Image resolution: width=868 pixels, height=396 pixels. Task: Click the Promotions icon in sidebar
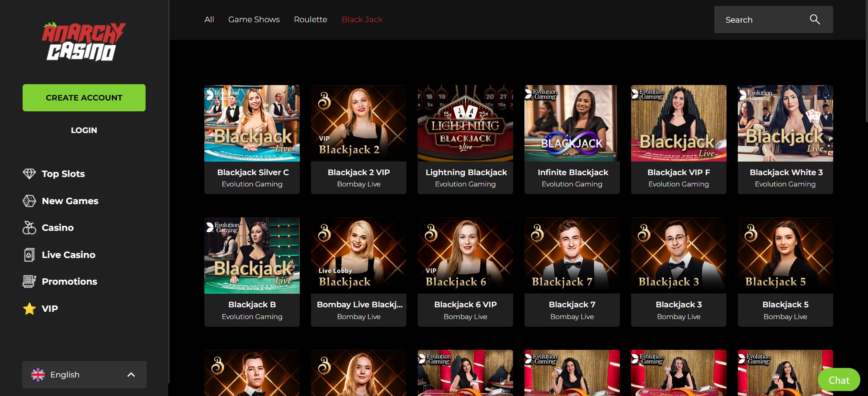pos(29,281)
